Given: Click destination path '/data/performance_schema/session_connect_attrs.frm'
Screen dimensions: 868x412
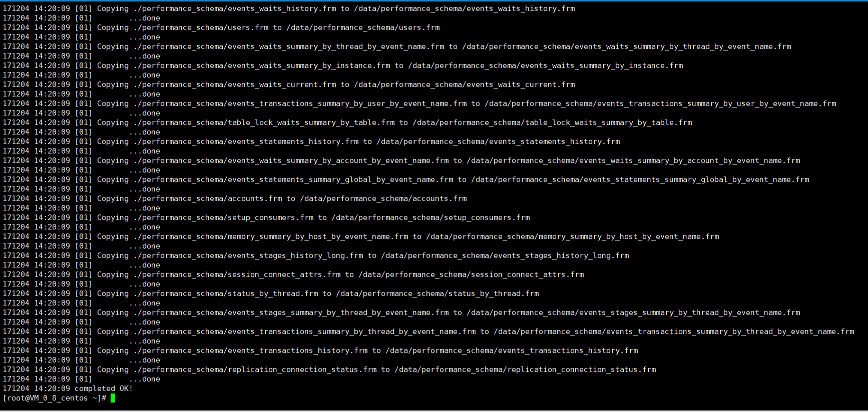Looking at the screenshot, I should pyautogui.click(x=471, y=274).
